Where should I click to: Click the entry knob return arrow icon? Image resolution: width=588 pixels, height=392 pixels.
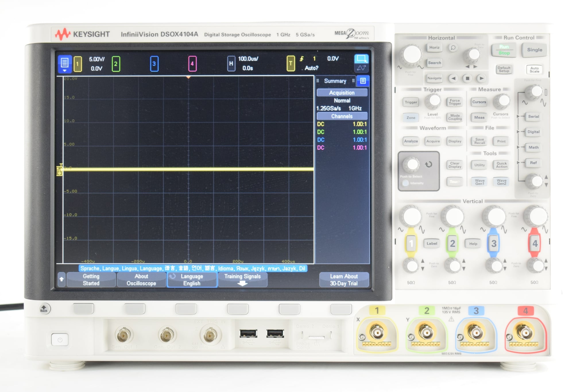(428, 165)
